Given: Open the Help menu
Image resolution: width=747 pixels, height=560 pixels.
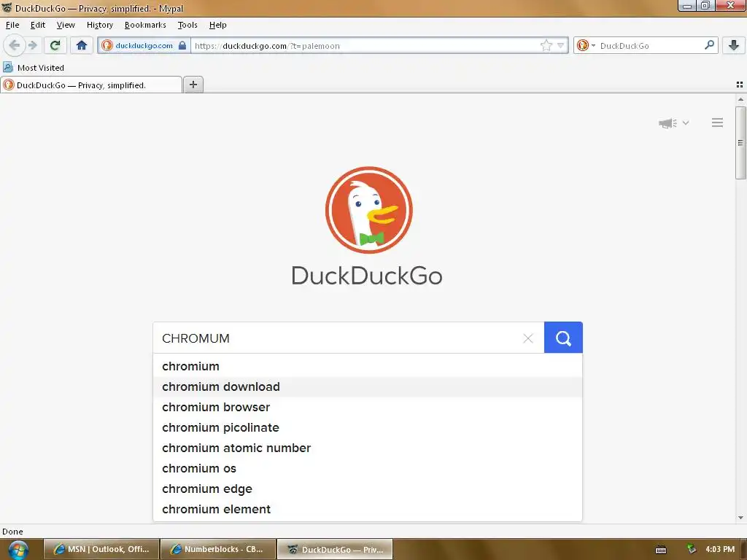Looking at the screenshot, I should (x=217, y=25).
